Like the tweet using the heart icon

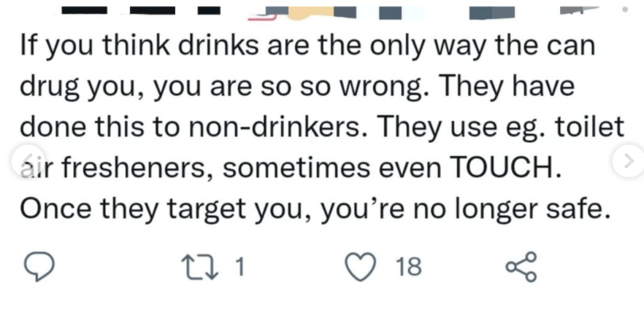point(360,267)
